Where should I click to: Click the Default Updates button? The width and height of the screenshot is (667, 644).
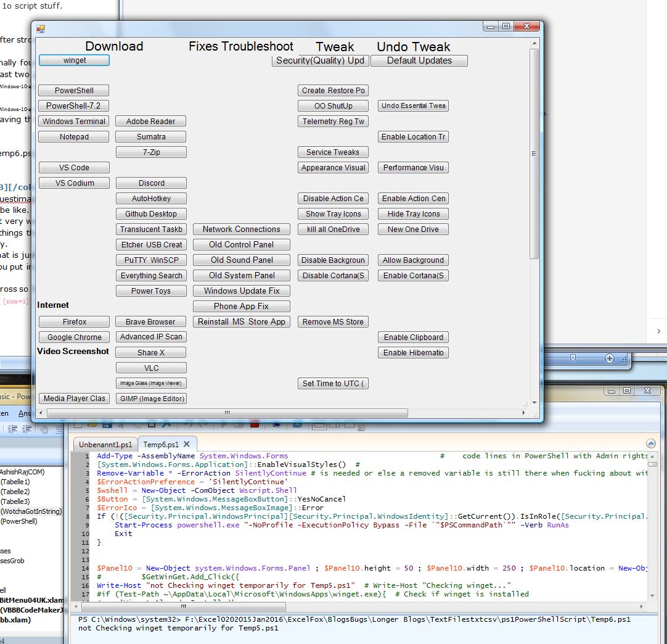(419, 60)
